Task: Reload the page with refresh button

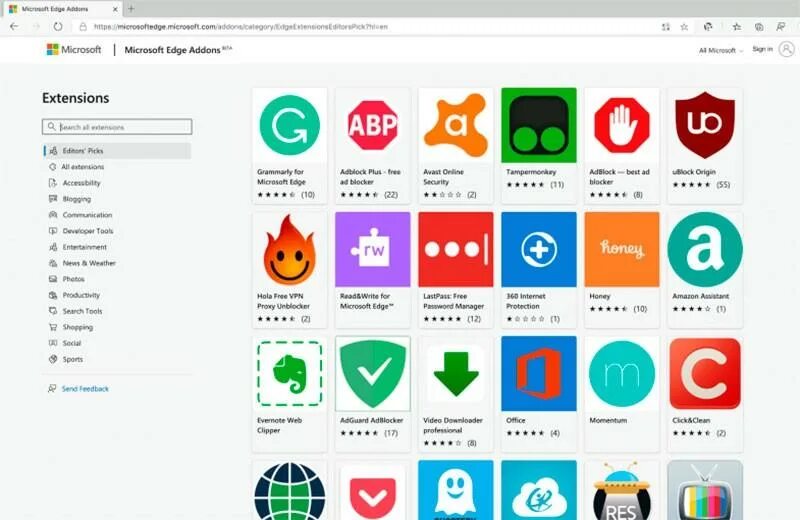Action: tap(58, 27)
